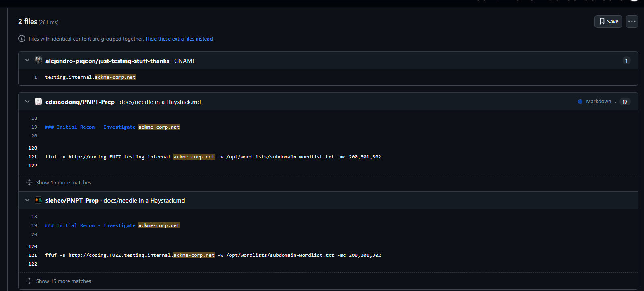The image size is (644, 291).
Task: Click alejandro-pigeon user avatar
Action: [39, 61]
